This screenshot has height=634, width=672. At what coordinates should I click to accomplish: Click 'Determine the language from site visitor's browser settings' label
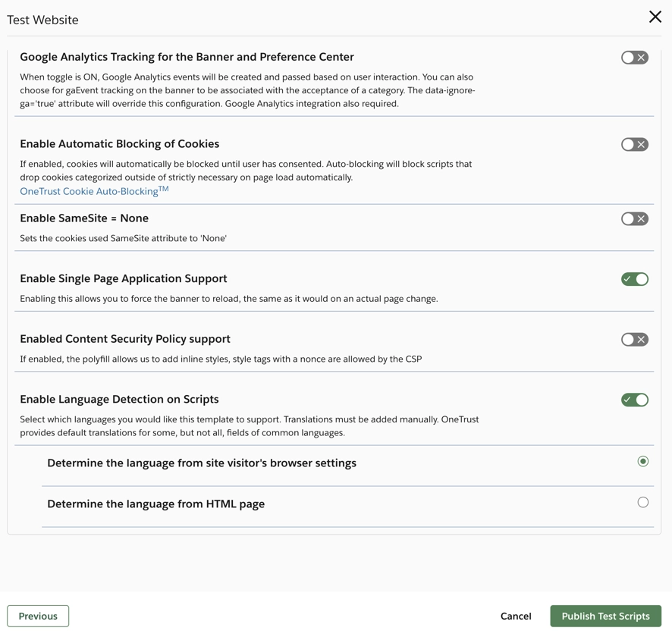[202, 463]
